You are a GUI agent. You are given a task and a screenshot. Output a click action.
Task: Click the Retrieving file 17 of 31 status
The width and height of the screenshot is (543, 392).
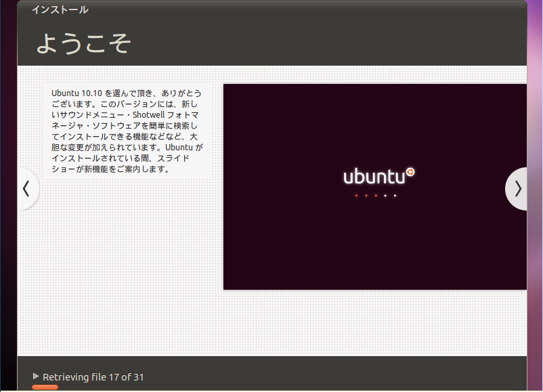pyautogui.click(x=93, y=376)
